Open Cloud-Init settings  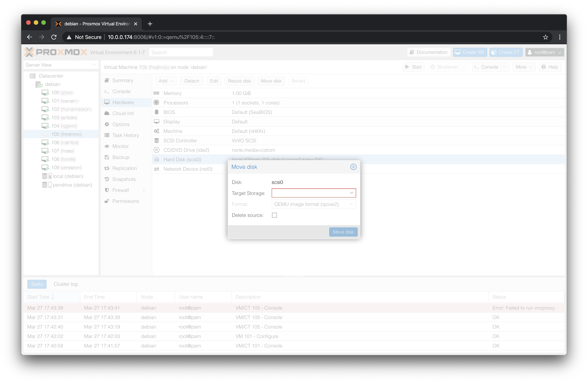(x=126, y=113)
